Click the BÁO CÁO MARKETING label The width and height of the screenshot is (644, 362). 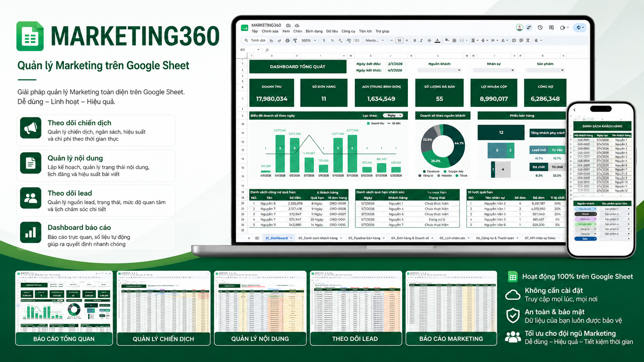[451, 339]
